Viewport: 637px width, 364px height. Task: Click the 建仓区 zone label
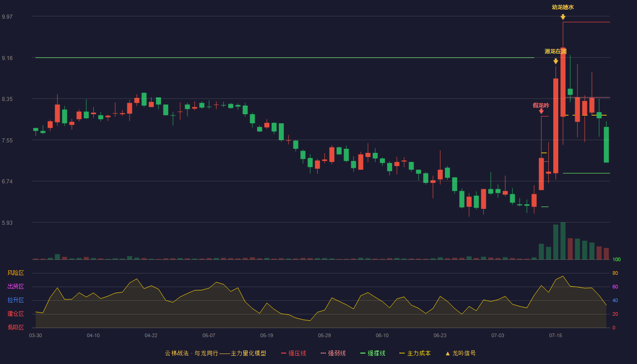(x=16, y=314)
